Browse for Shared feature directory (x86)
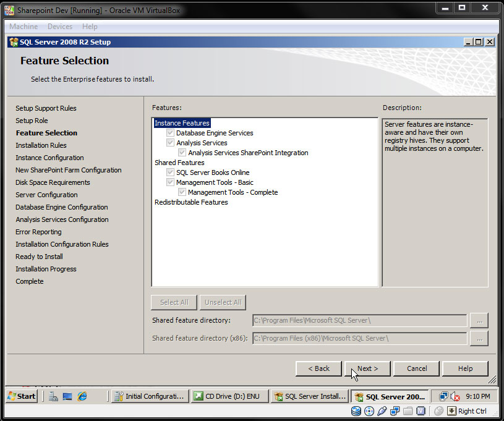The height and width of the screenshot is (421, 504). (479, 338)
